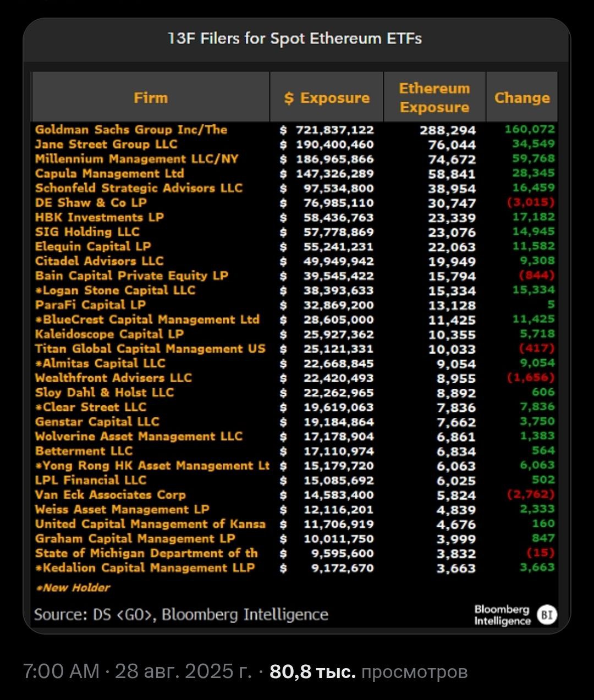Open the 13F Filers table image
This screenshot has width=594, height=700.
pos(296,326)
